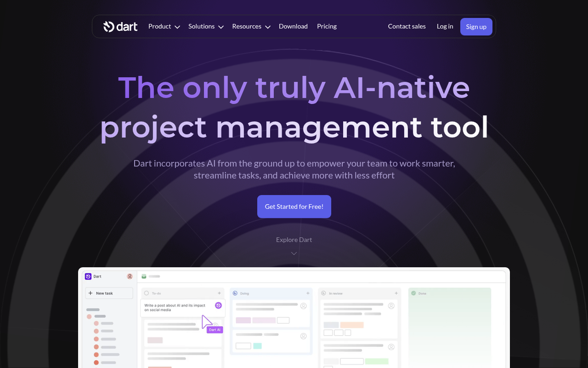Image resolution: width=588 pixels, height=368 pixels.
Task: Open the user avatar in the app sidebar
Action: tap(130, 276)
